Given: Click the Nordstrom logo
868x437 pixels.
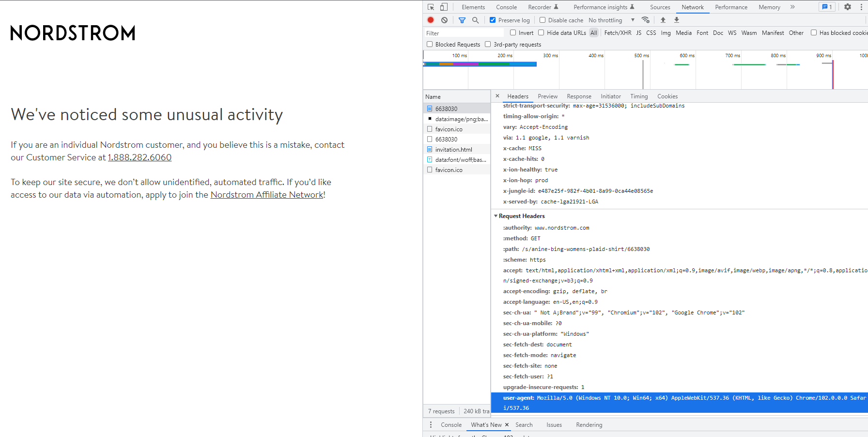Looking at the screenshot, I should (x=73, y=33).
